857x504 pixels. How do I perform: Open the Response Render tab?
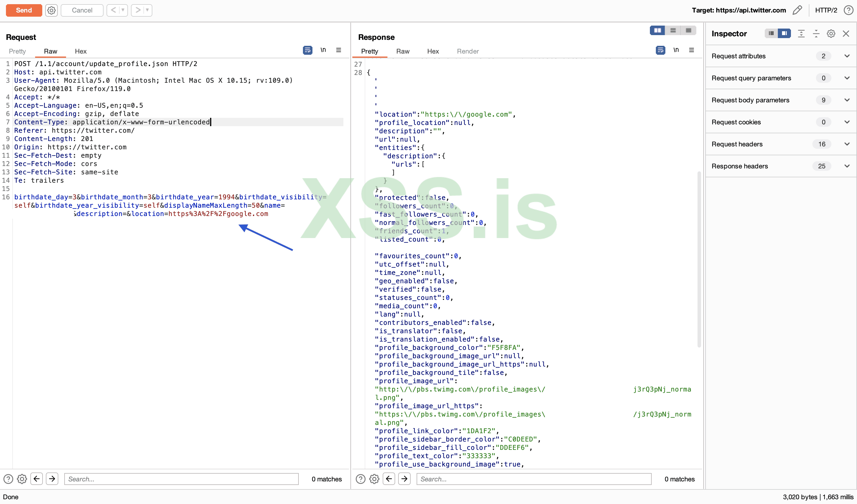tap(467, 51)
